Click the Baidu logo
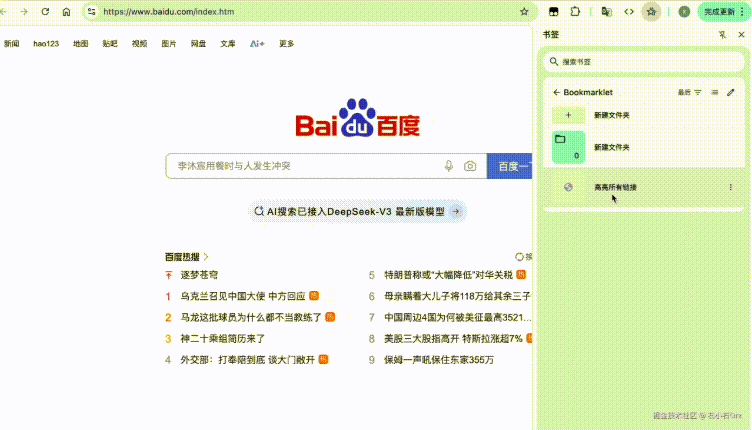 358,118
